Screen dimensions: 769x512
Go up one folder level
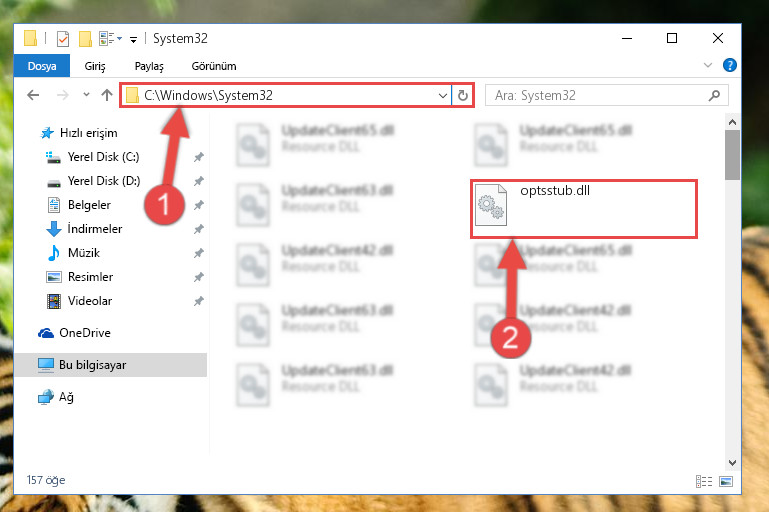(107, 95)
